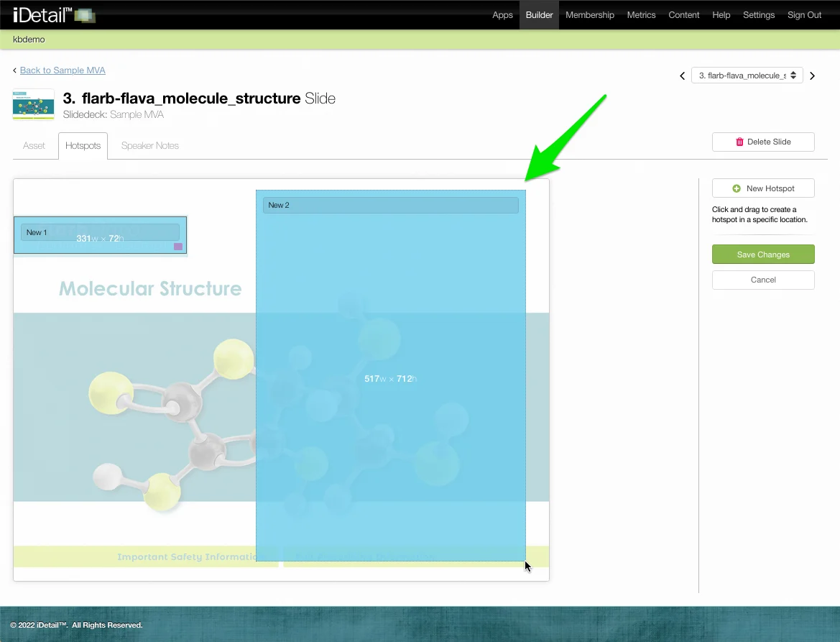840x642 pixels.
Task: Switch to the Speaker Notes tab
Action: (x=150, y=146)
